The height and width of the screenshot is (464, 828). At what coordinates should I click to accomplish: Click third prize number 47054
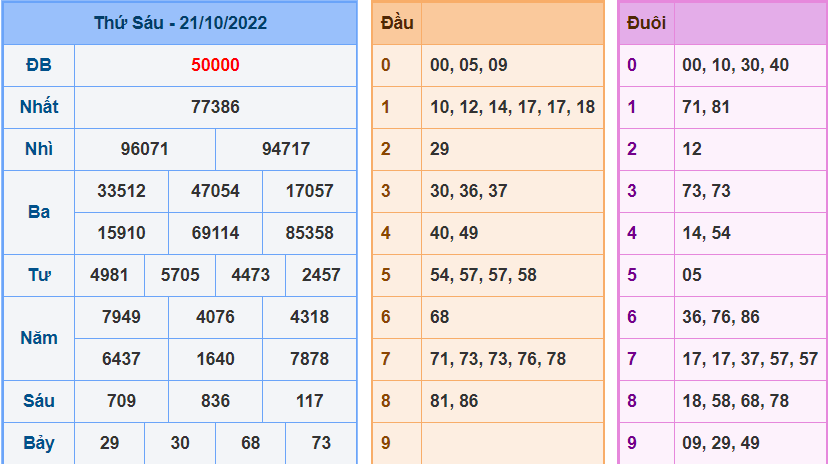[215, 191]
